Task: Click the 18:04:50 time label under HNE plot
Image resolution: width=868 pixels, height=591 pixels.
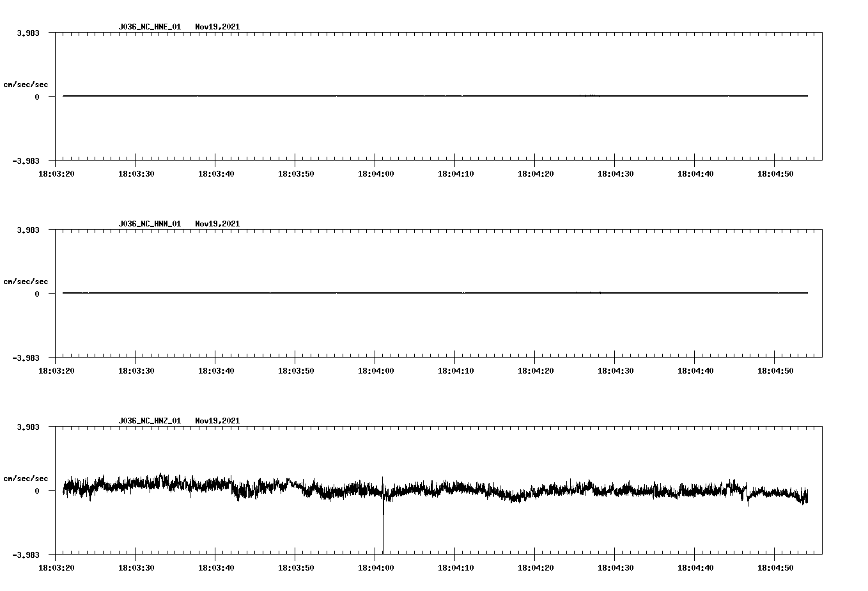Action: [775, 173]
